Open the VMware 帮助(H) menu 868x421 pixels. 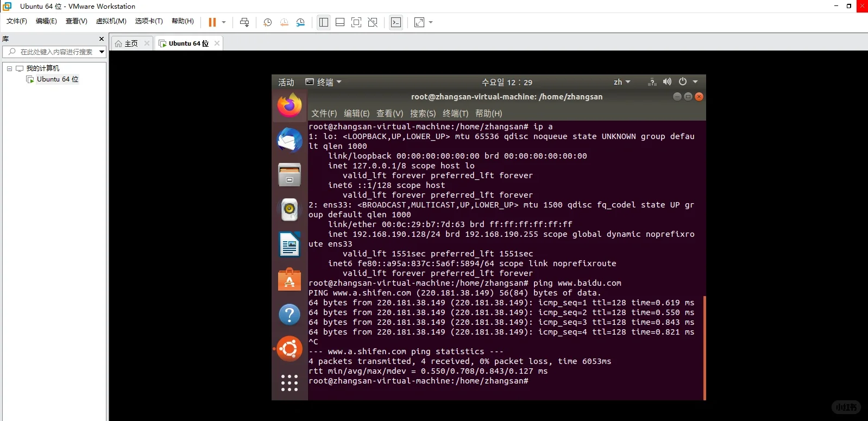pyautogui.click(x=183, y=21)
